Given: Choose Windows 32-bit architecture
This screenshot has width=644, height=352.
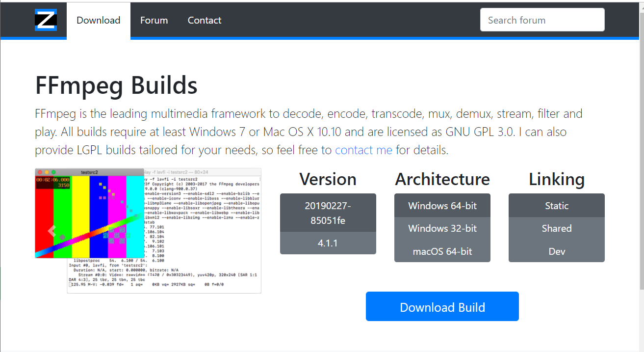Looking at the screenshot, I should pos(442,228).
